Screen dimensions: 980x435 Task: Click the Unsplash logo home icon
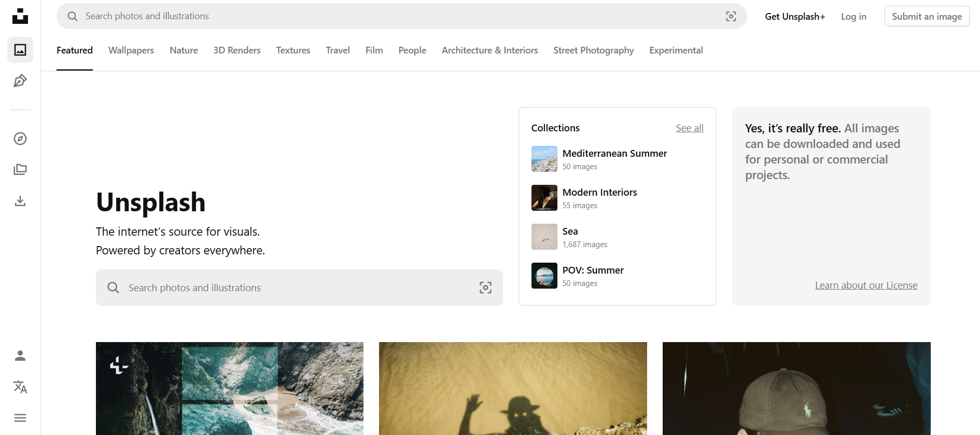coord(20,16)
